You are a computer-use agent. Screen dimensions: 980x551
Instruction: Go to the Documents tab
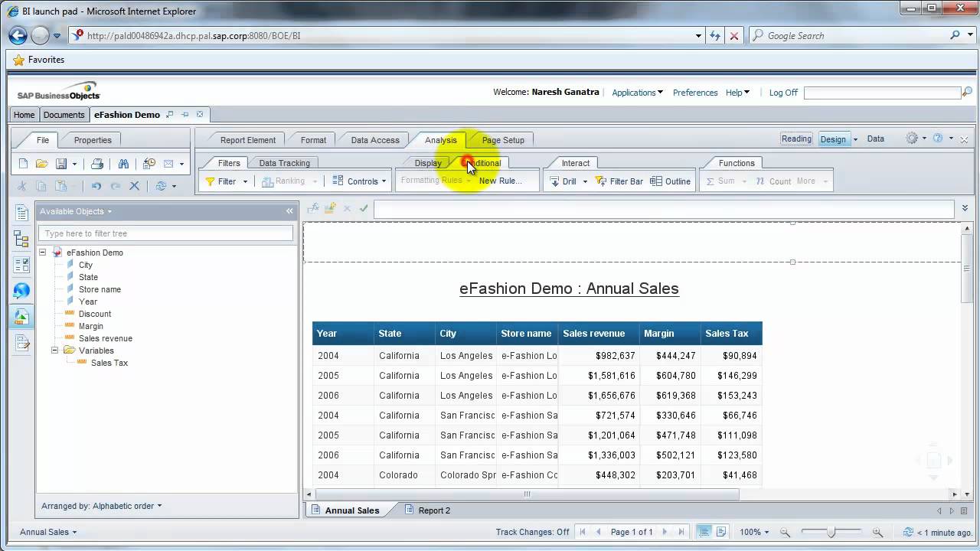64,115
